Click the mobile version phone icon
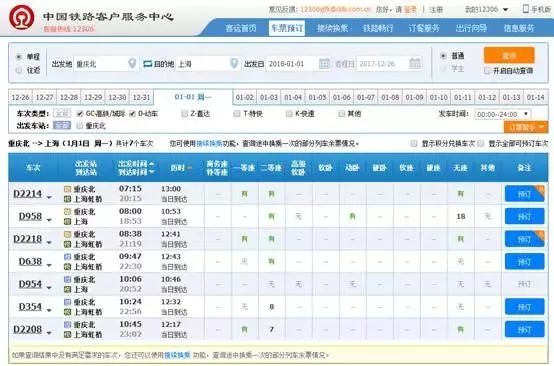Viewport: 554px width, 366px height. (526, 9)
